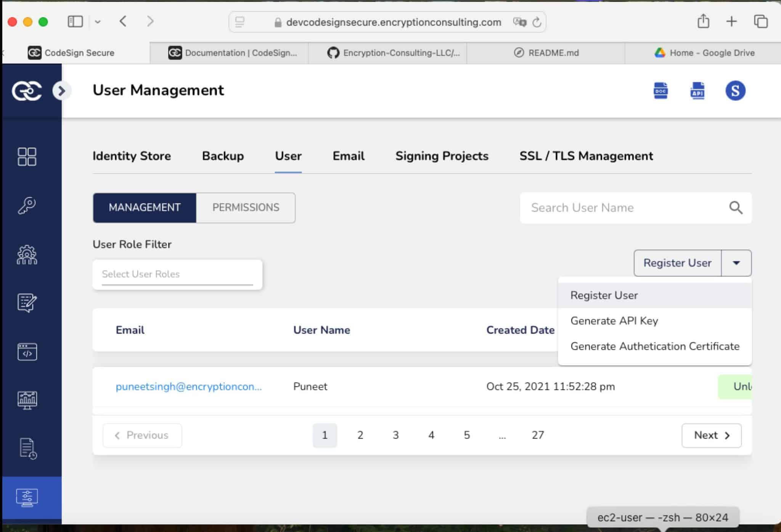Screen dimensions: 781x532
Task: Select the MANAGEMENT view toggle
Action: [145, 207]
